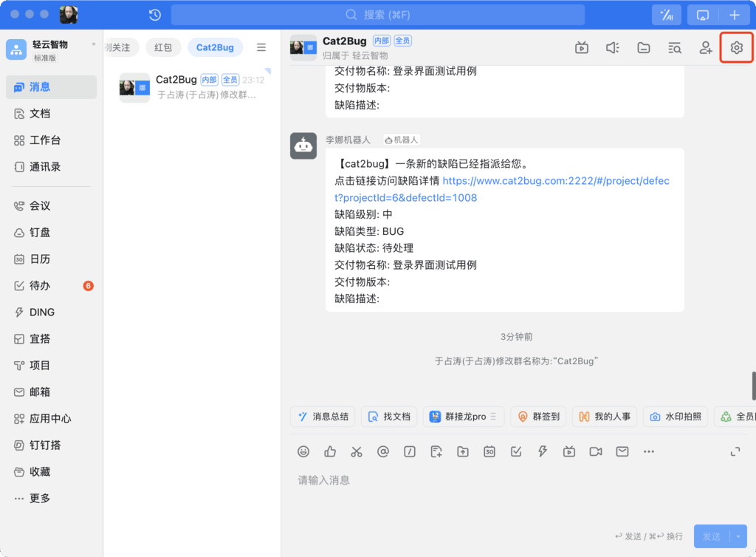This screenshot has height=557, width=756.
Task: Open 日历 in the sidebar
Action: pos(51,259)
